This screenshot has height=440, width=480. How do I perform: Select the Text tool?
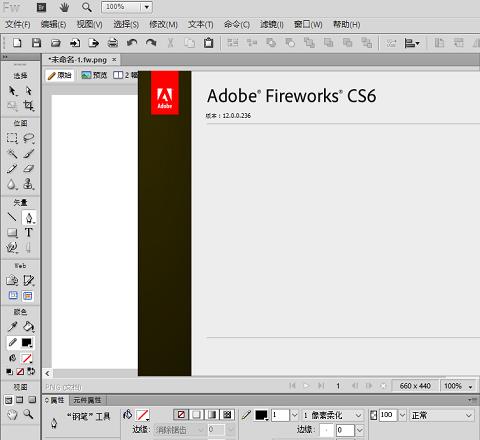click(29, 232)
